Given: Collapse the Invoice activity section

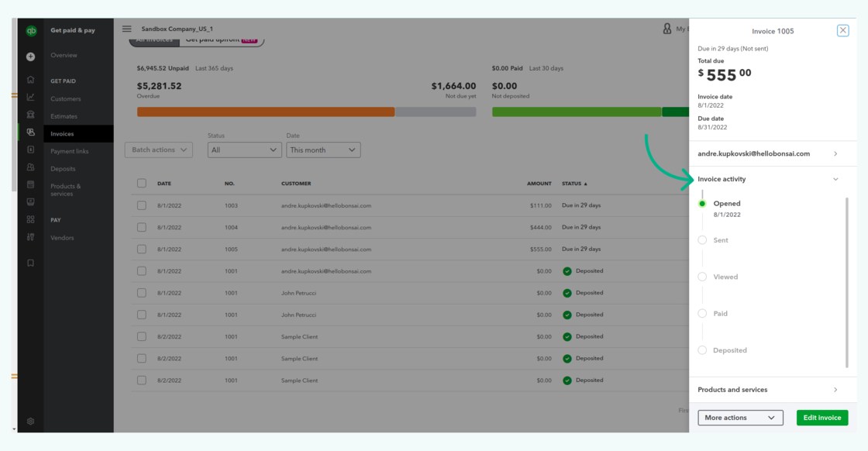Looking at the screenshot, I should pos(835,179).
